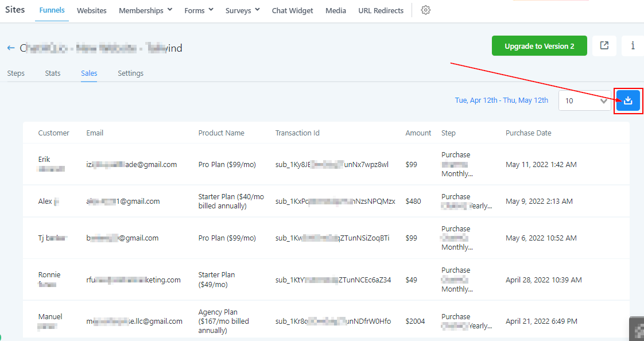Expand the Forms menu
644x341 pixels.
click(x=199, y=11)
